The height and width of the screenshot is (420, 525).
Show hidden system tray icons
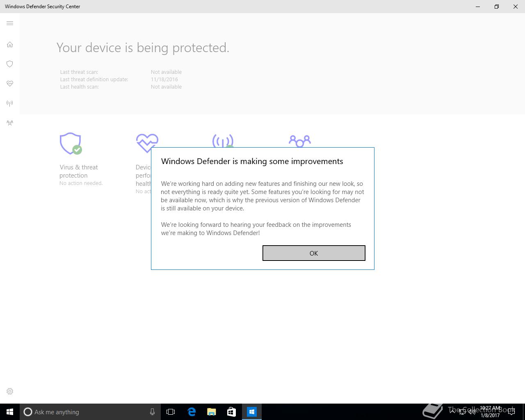point(452,411)
